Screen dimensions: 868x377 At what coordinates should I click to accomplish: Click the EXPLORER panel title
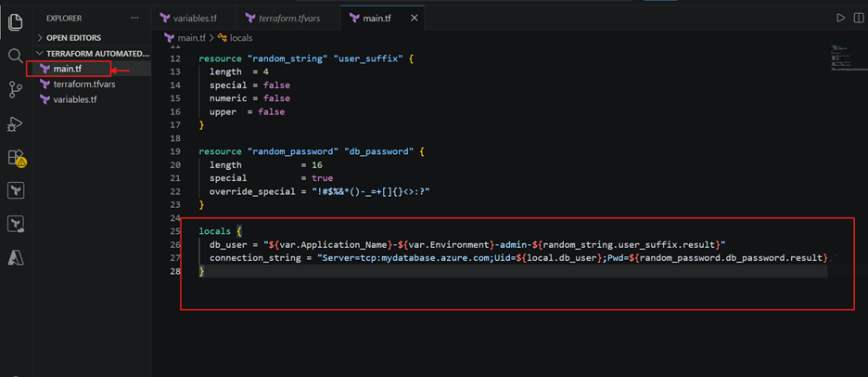tap(64, 19)
